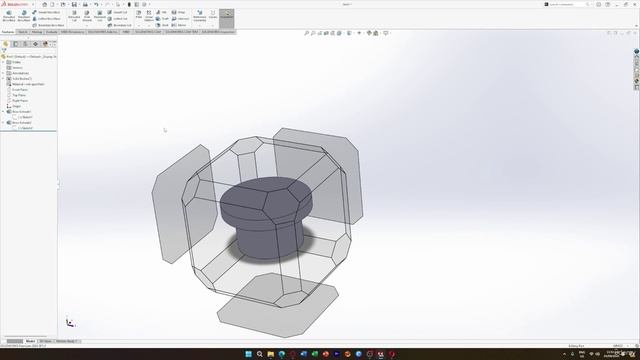Activate the Extruded Cut tool

pyautogui.click(x=74, y=16)
